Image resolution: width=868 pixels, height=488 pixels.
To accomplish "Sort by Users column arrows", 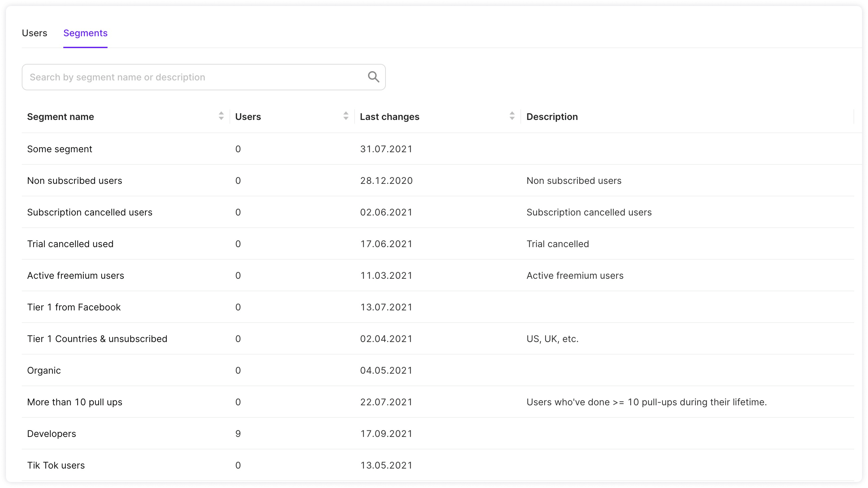I will [346, 116].
